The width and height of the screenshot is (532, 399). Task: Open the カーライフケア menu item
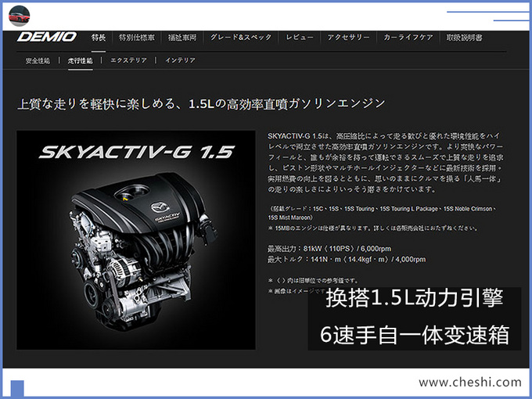[x=408, y=38]
